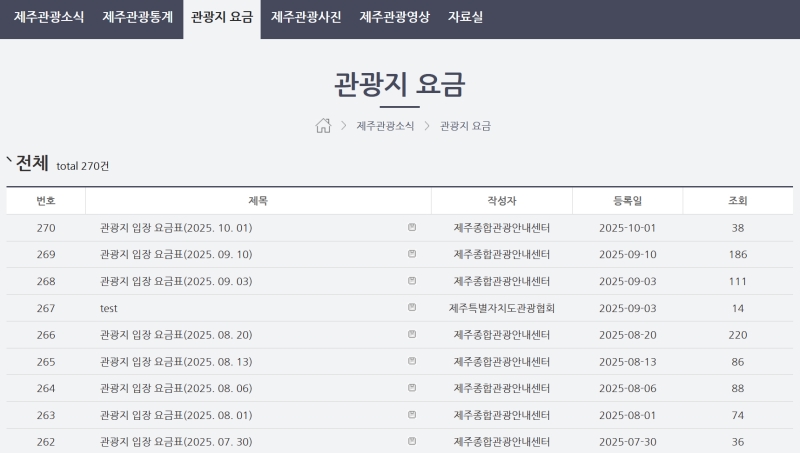Select the 관광지 요금 tab
Viewport: 800px width, 453px height.
pyautogui.click(x=222, y=17)
